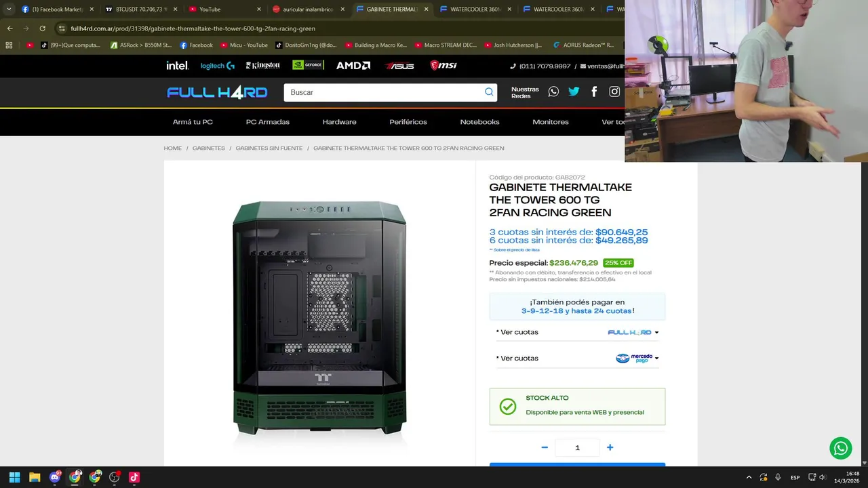Open the Windows Start button

click(x=14, y=477)
